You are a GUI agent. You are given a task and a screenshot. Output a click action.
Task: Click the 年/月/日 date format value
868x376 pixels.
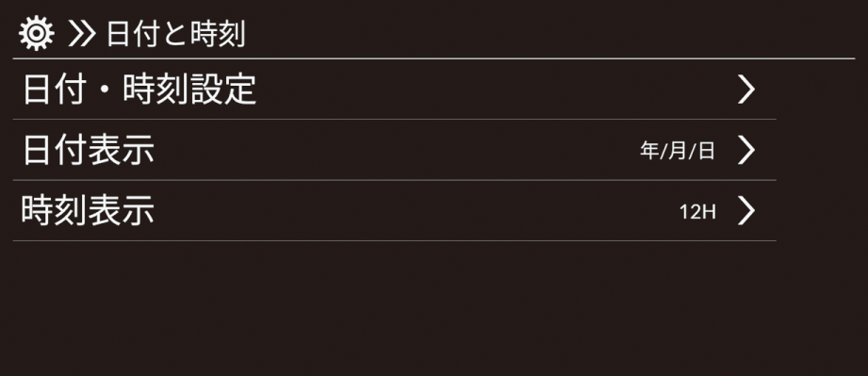click(x=677, y=151)
